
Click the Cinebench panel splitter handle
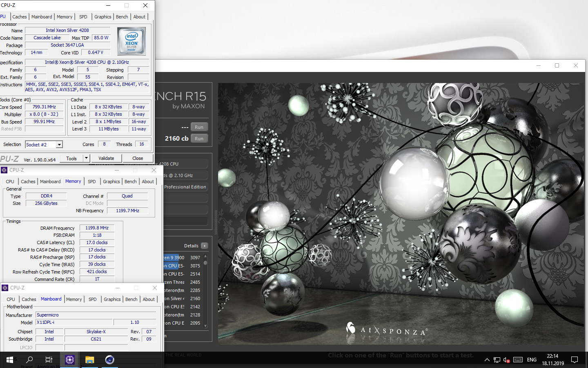click(216, 222)
